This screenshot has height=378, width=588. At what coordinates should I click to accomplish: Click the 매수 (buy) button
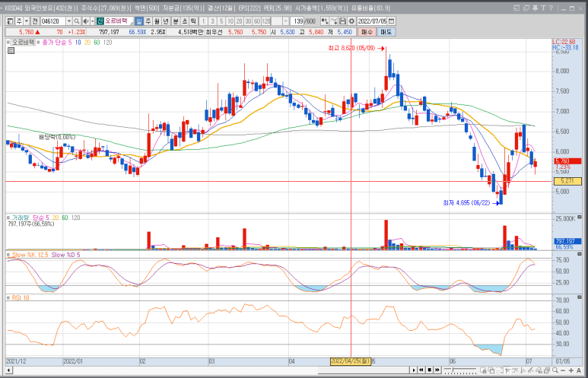[367, 32]
